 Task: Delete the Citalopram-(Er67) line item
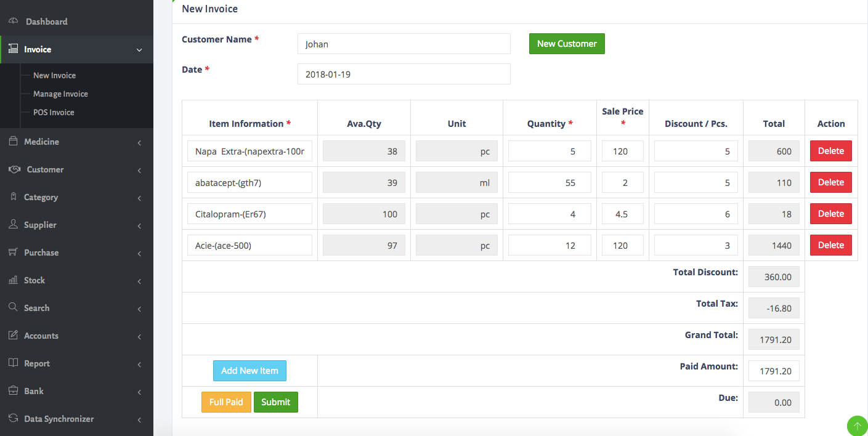pos(830,213)
